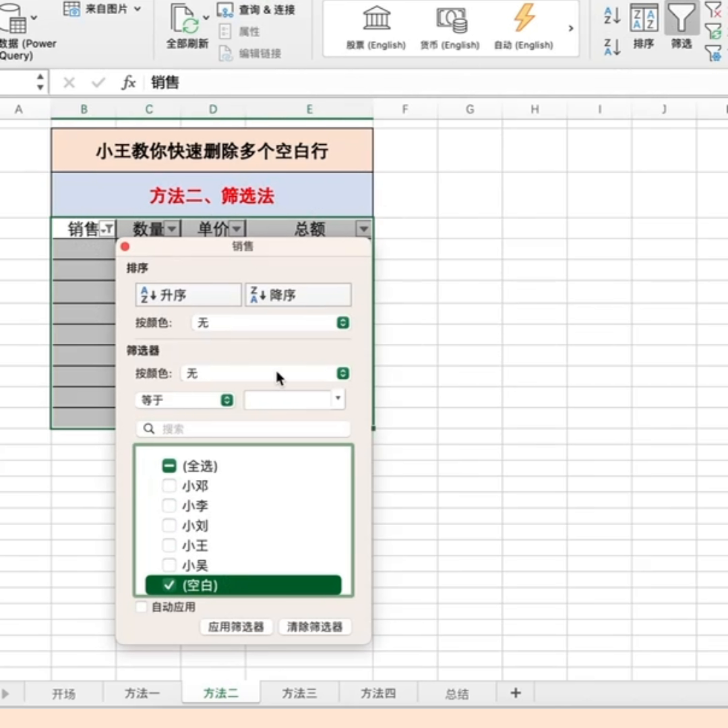Screen dimensions: 728x728
Task: Toggle the (全选) checkbox
Action: pyautogui.click(x=169, y=465)
